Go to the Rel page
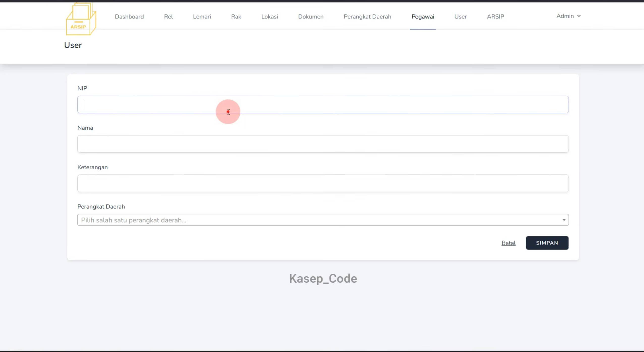This screenshot has width=644, height=352. pos(168,17)
